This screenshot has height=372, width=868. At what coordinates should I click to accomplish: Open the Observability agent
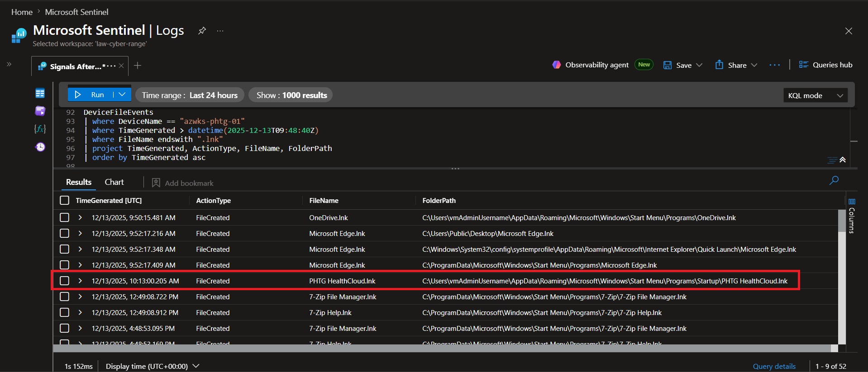[590, 65]
